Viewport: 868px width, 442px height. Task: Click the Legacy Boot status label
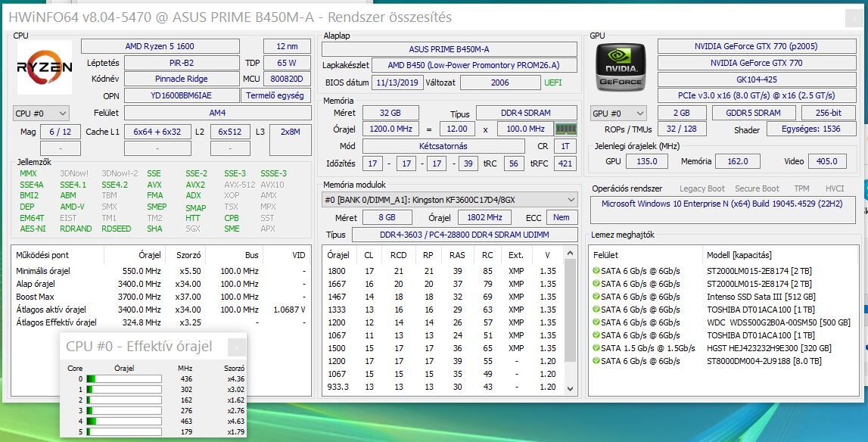click(x=702, y=189)
